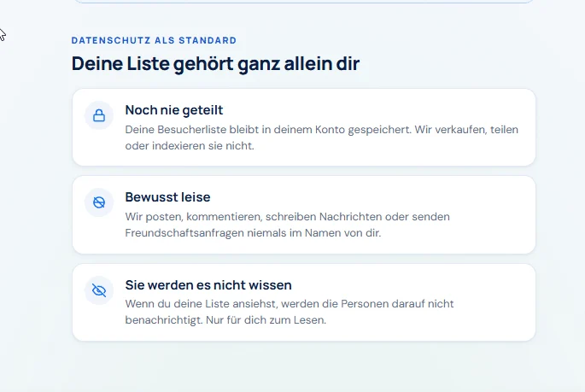Viewport: 585px width, 392px height.
Task: Click the text starting Deine Besucherliste bleibt
Action: click(x=322, y=137)
